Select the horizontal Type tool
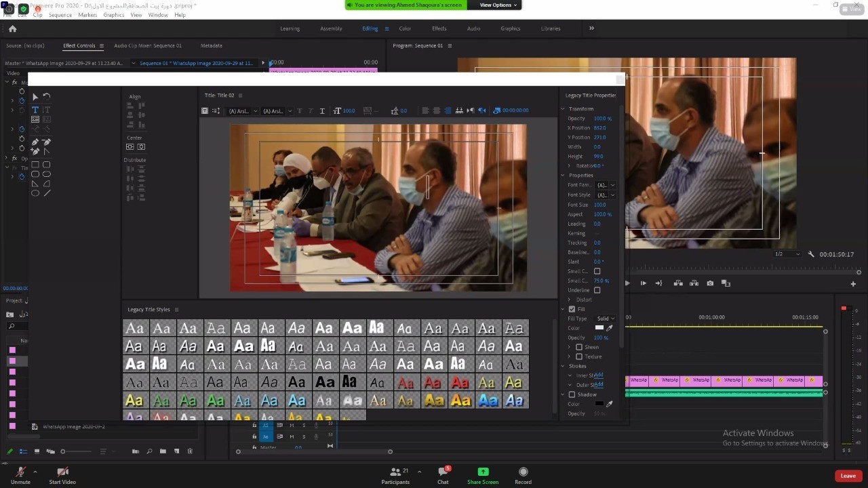 click(35, 110)
